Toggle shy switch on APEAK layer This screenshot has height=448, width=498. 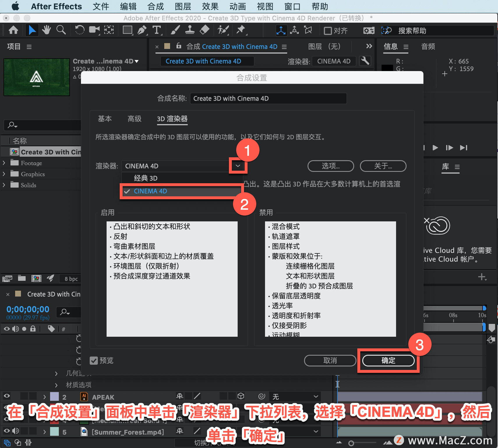(180, 396)
